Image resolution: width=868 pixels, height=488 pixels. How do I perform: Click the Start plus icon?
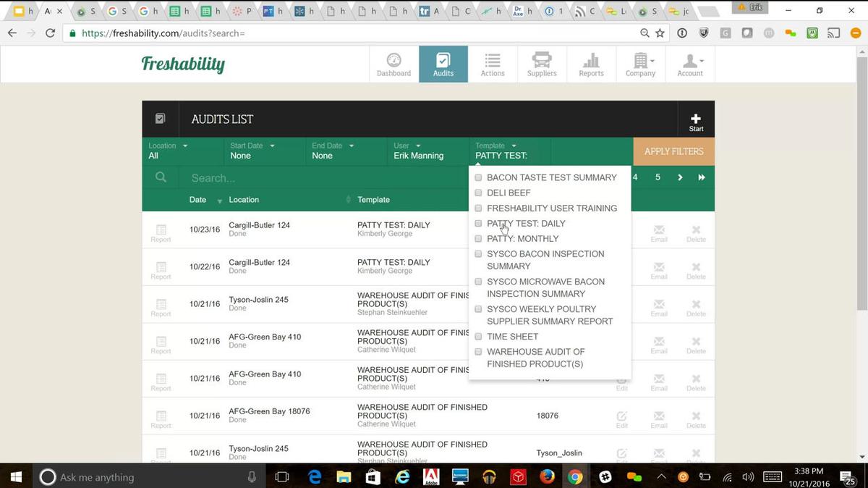(x=696, y=119)
